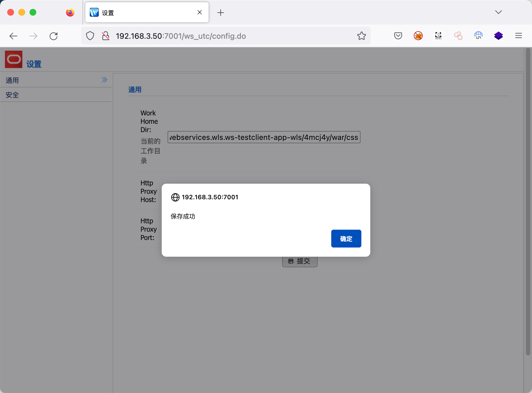Click the Work Home Dir input field

tap(264, 137)
